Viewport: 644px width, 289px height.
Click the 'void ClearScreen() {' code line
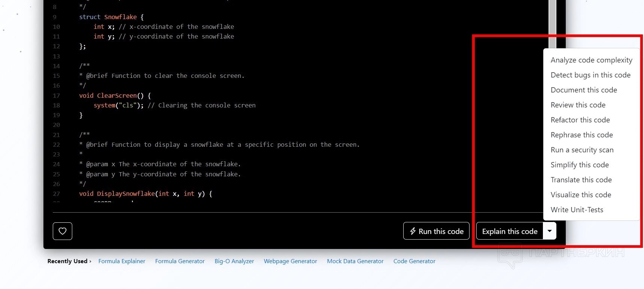(115, 96)
